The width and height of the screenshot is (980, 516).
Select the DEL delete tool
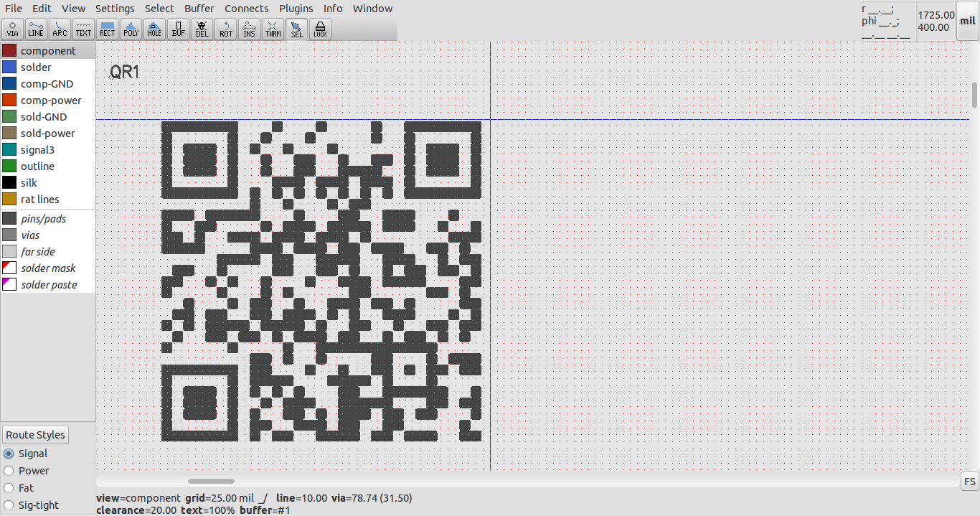pyautogui.click(x=202, y=29)
